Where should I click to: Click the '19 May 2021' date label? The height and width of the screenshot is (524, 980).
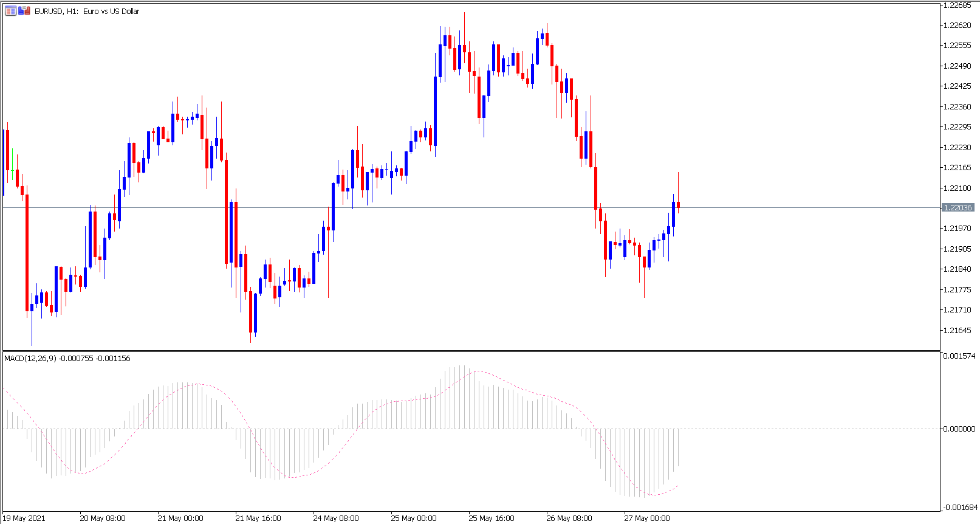(x=24, y=519)
